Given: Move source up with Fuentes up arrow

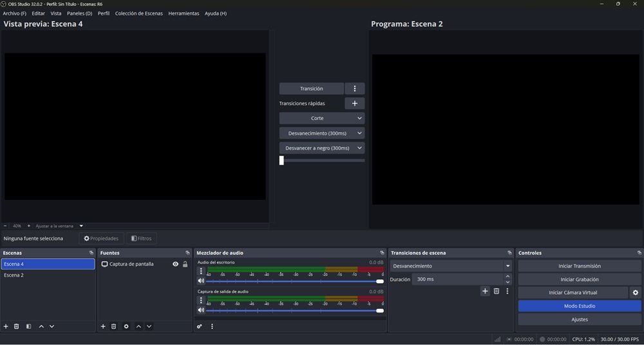Looking at the screenshot, I should pos(138,326).
